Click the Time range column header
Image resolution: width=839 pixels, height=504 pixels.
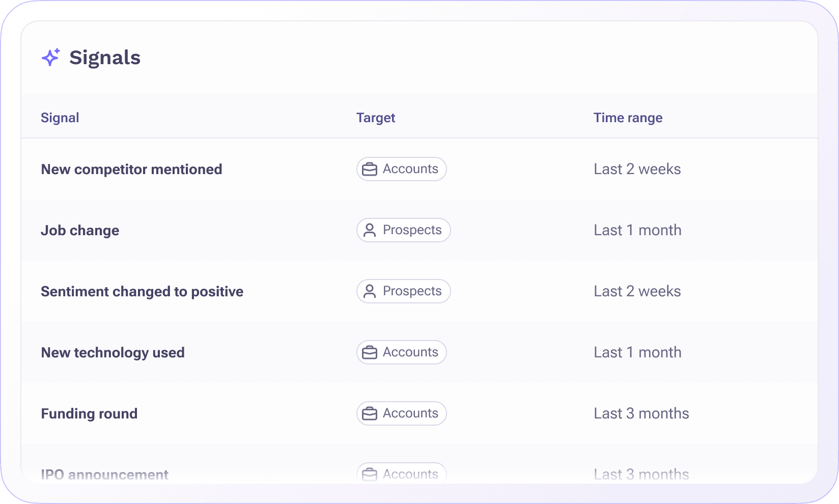628,118
